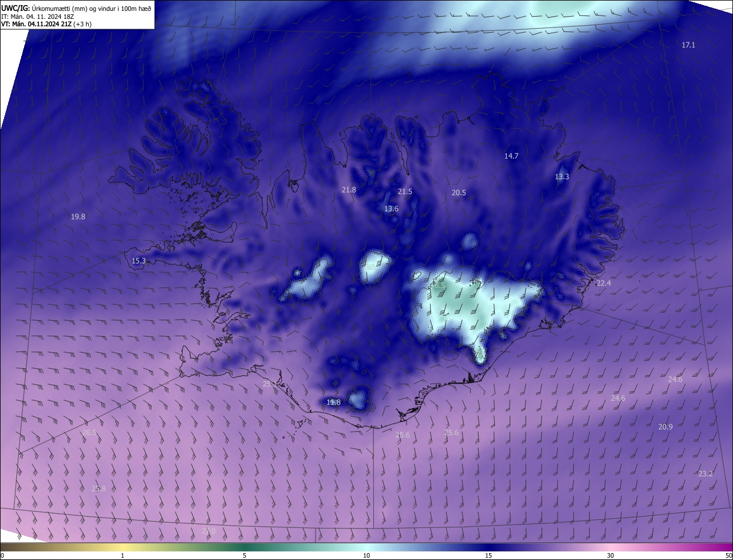The height and width of the screenshot is (560, 733).
Task: Click the legend tick label 15
Action: [x=488, y=556]
